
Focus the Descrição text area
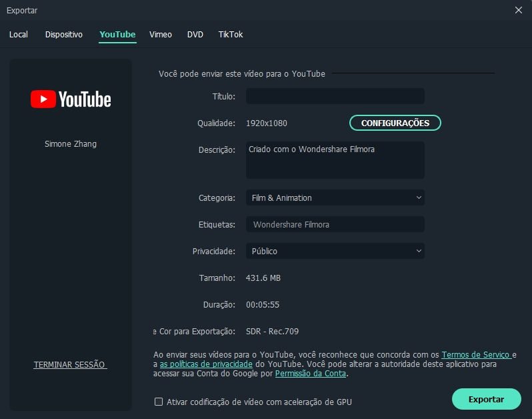(x=335, y=160)
